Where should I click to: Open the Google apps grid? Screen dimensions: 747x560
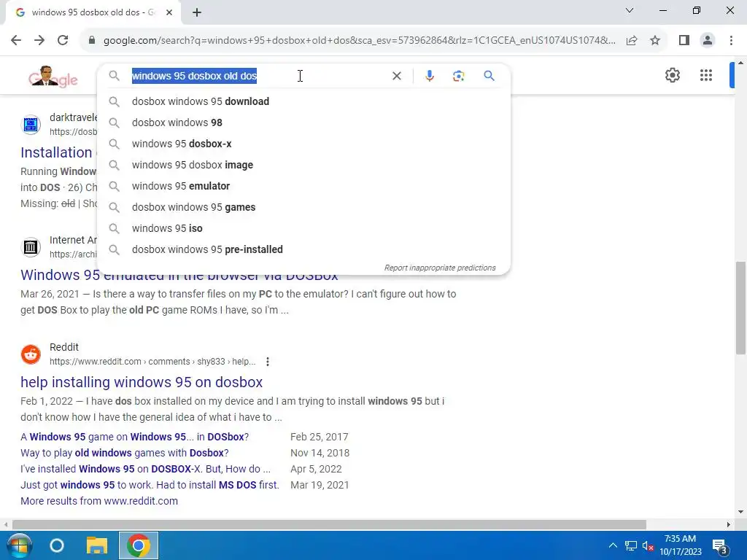click(706, 75)
